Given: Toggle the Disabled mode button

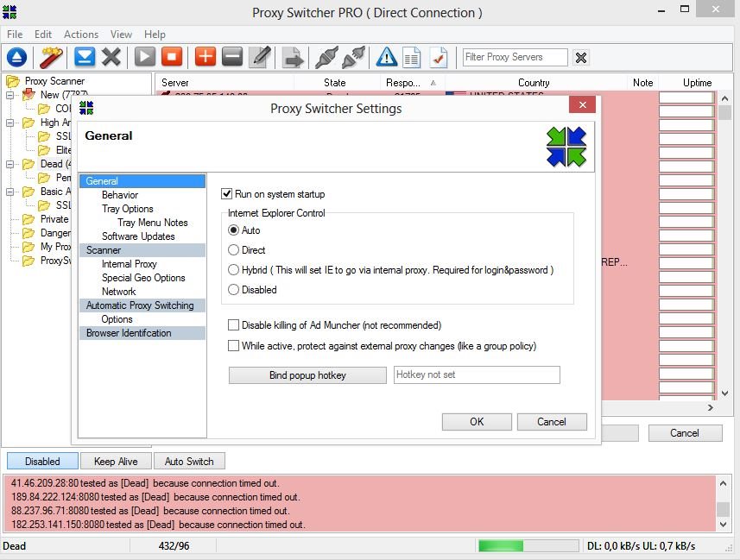Looking at the screenshot, I should click(x=42, y=461).
